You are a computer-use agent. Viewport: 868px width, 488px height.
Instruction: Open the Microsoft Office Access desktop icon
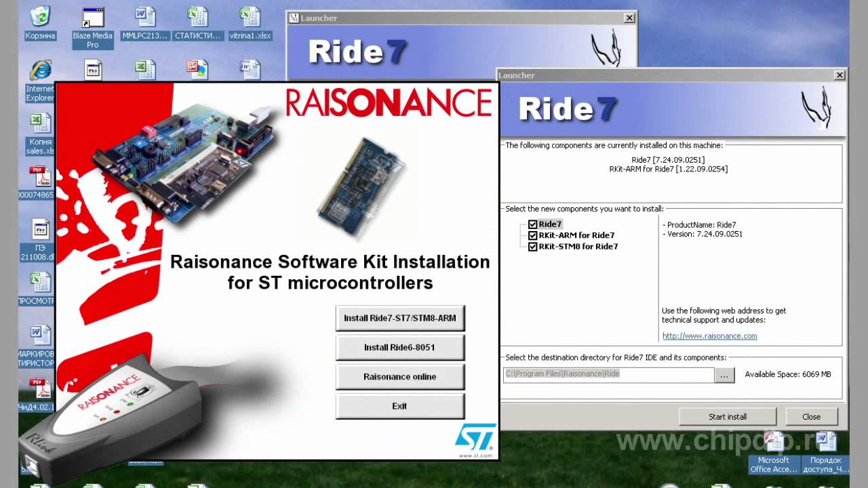click(773, 453)
